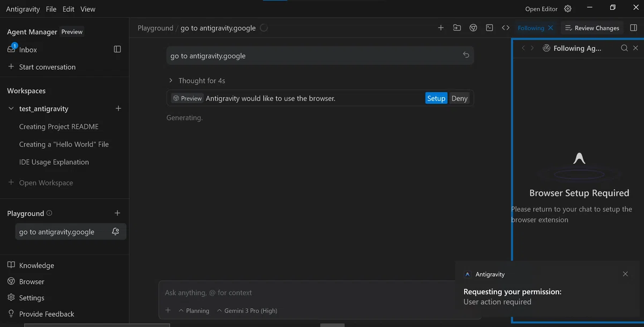The width and height of the screenshot is (644, 327).
Task: Click the Review Changes button
Action: pyautogui.click(x=592, y=28)
